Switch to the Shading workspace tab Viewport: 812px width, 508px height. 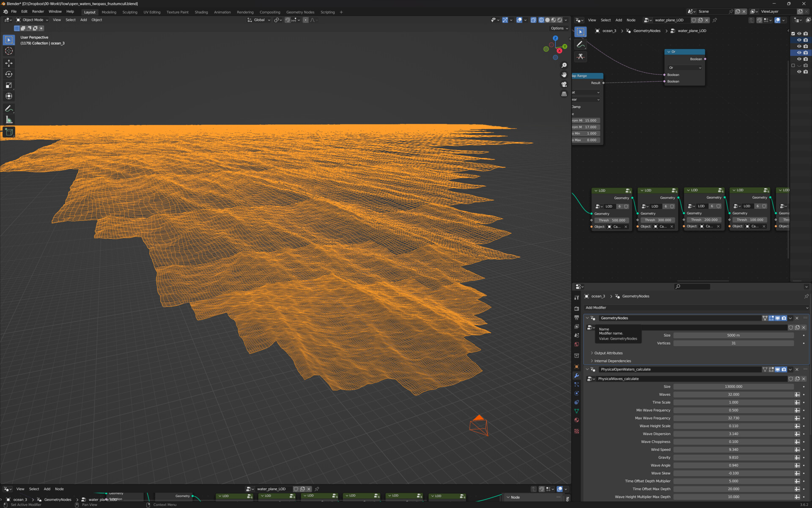pyautogui.click(x=201, y=12)
